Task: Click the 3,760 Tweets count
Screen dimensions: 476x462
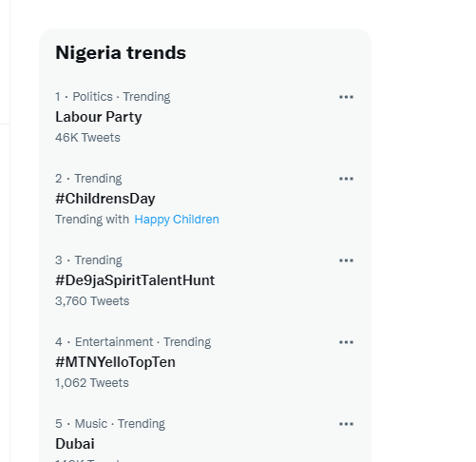Action: pos(92,301)
